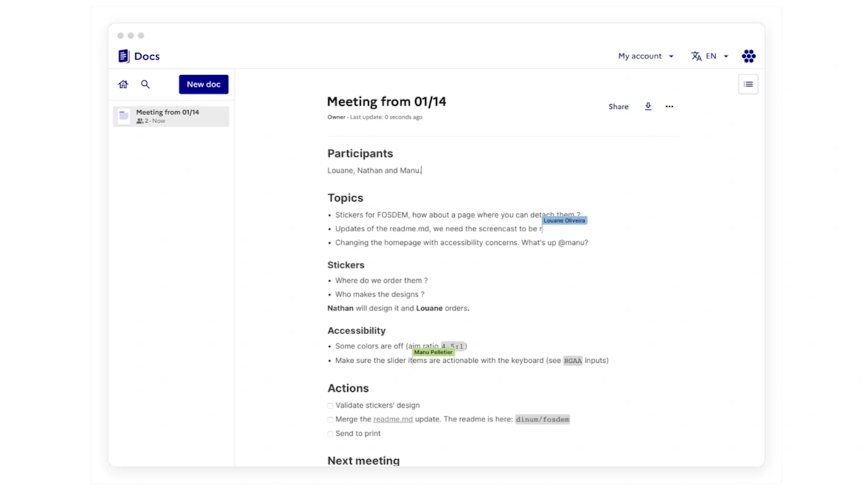868x488 pixels.
Task: Check the 'Validate stickers' design' checkbox
Action: coord(330,406)
